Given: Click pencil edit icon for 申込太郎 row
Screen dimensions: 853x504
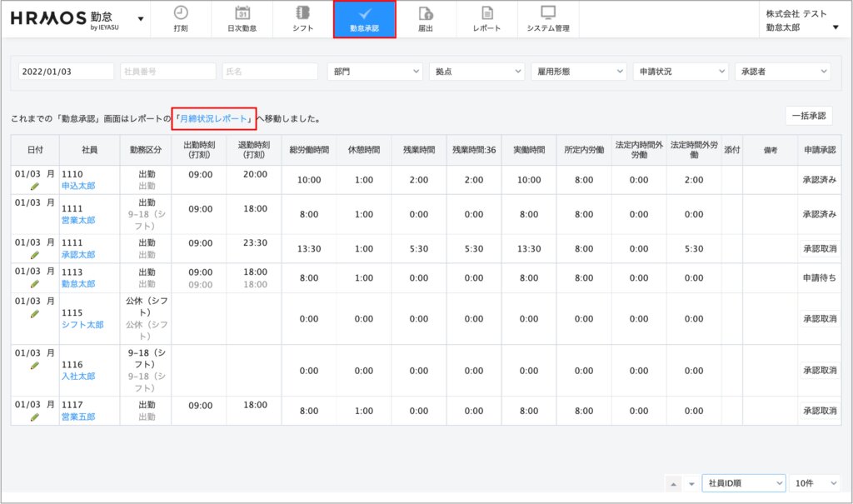Looking at the screenshot, I should (x=34, y=187).
